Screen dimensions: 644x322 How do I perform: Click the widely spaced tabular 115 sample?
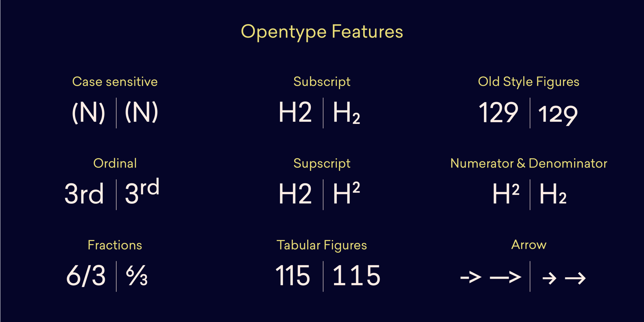coord(356,275)
